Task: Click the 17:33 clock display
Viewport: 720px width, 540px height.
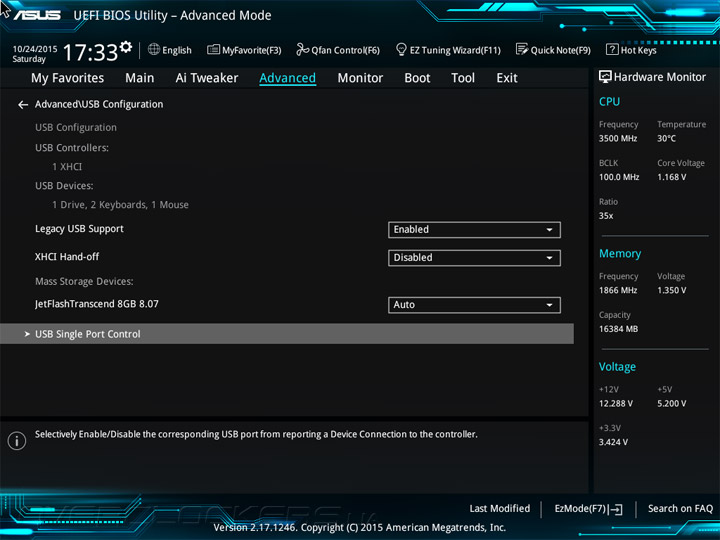Action: tap(90, 52)
